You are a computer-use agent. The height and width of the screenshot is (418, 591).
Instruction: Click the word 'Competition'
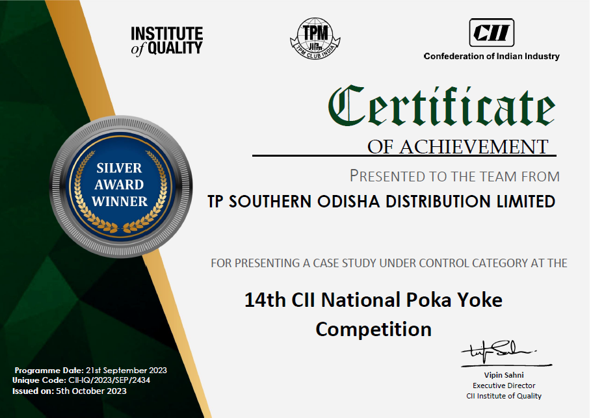click(374, 330)
